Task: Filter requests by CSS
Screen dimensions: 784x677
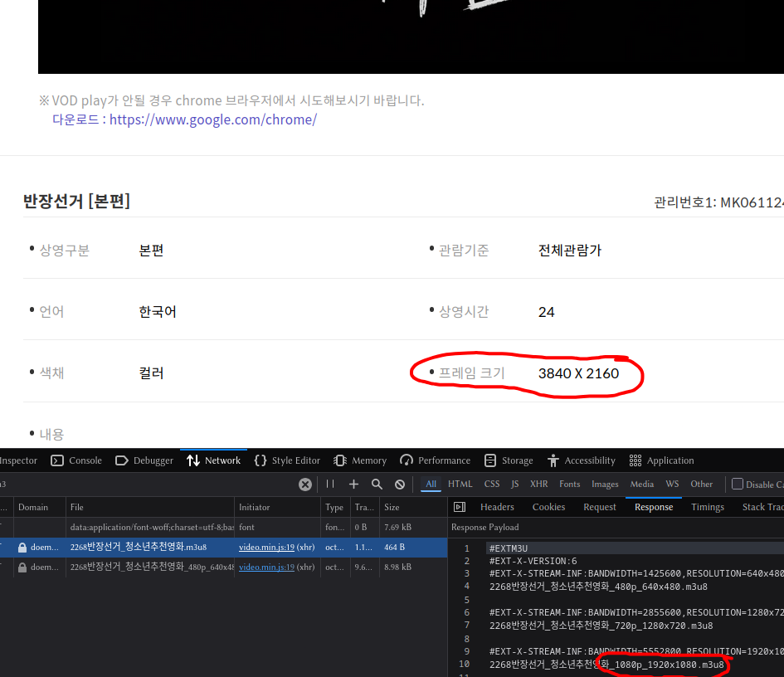Action: pos(492,484)
